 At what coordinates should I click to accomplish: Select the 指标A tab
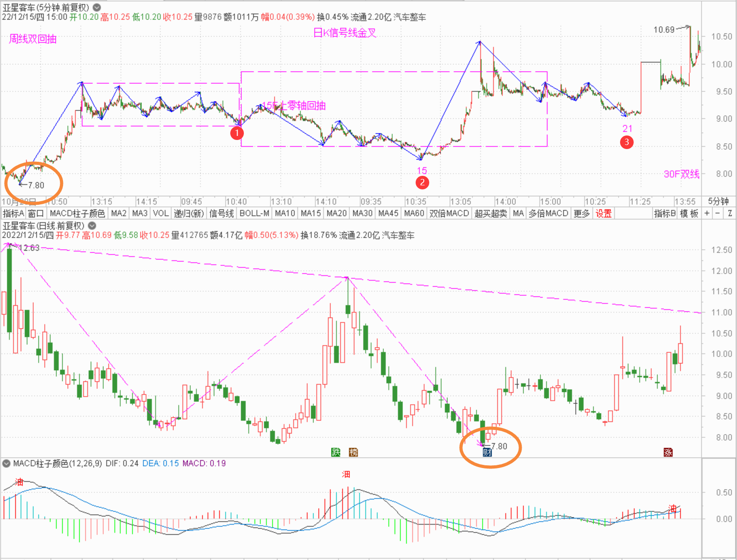[13, 213]
